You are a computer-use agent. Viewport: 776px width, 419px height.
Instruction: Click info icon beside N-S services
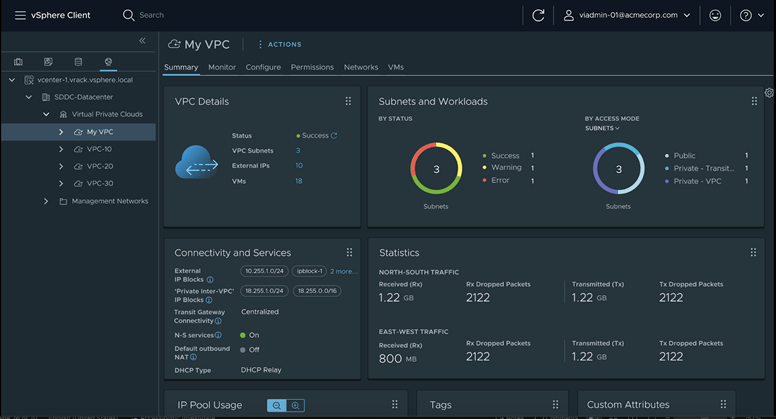pyautogui.click(x=218, y=335)
